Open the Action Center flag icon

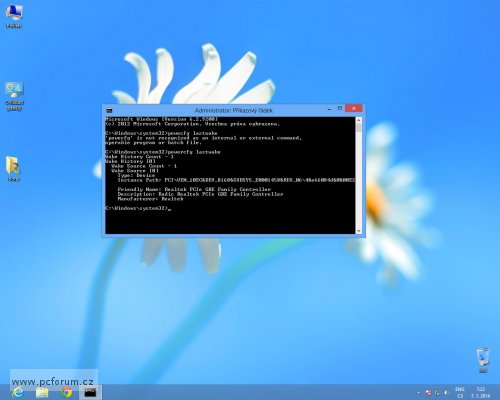click(428, 393)
